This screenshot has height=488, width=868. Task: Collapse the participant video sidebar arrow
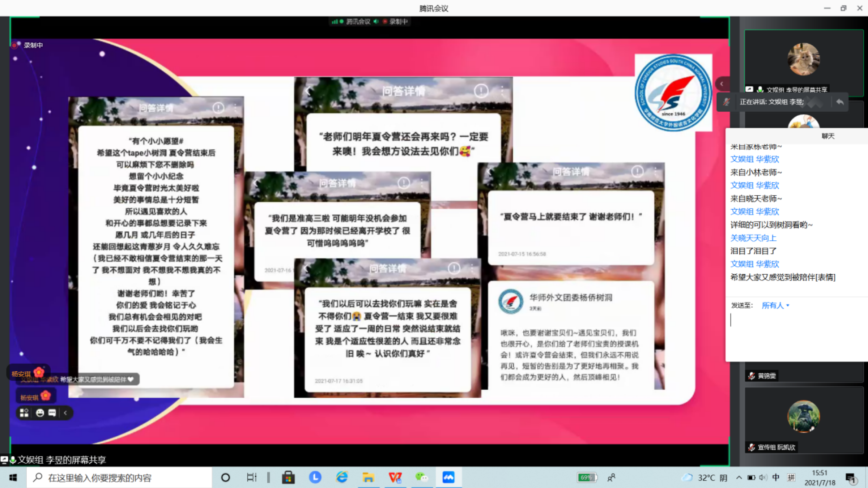722,84
